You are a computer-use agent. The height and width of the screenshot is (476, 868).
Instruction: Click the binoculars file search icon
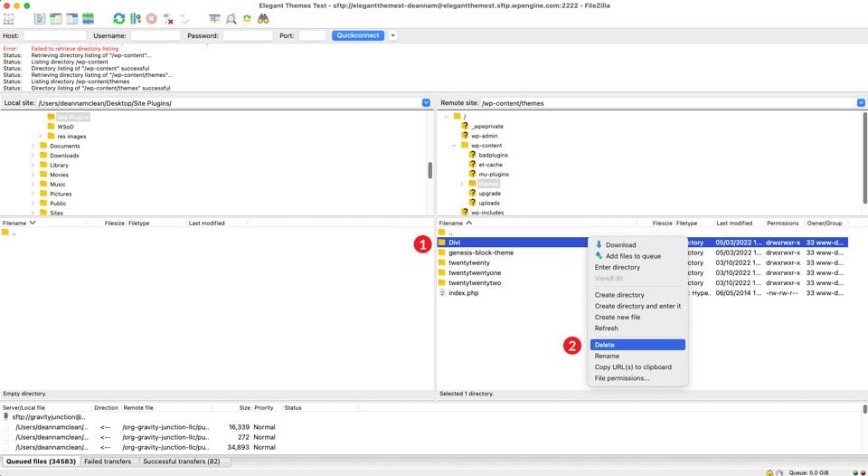pyautogui.click(x=263, y=18)
